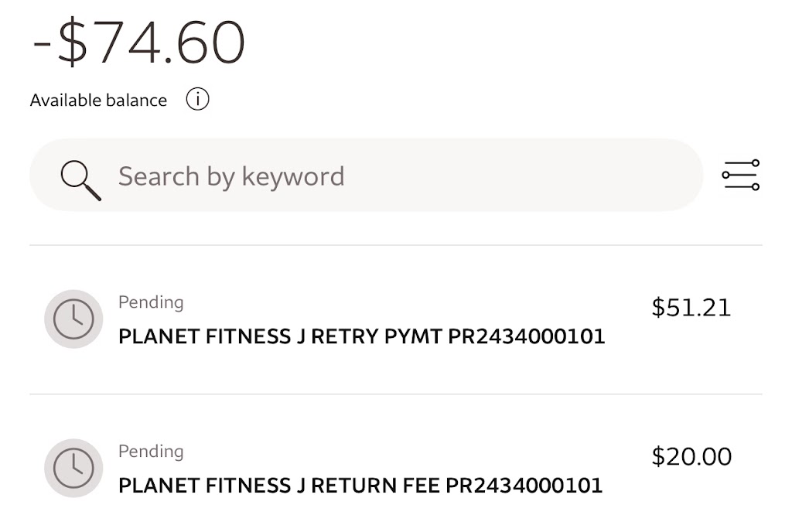Click the $20.00 transaction amount
Image resolution: width=792 pixels, height=532 pixels.
coord(691,456)
